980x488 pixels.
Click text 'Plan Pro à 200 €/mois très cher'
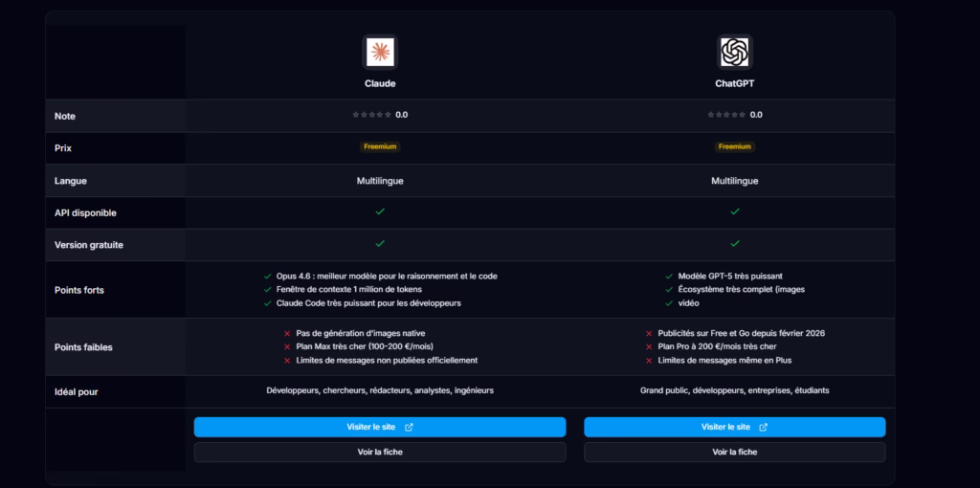click(x=717, y=346)
